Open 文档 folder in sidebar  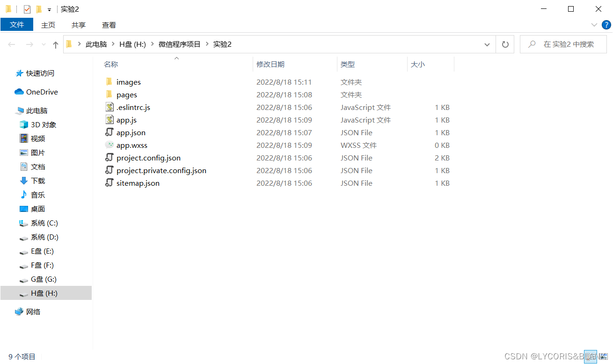click(32, 167)
